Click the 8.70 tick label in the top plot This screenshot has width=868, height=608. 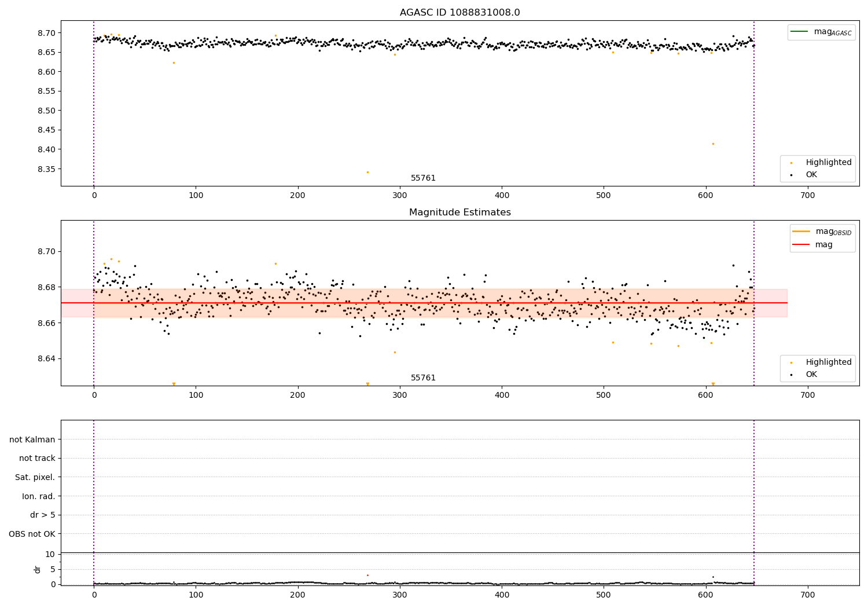pos(46,33)
